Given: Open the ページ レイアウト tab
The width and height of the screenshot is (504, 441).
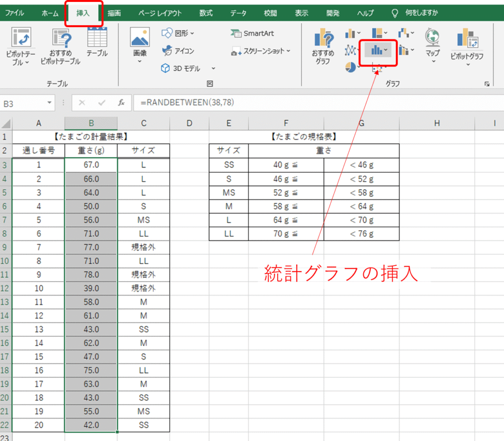Looking at the screenshot, I should click(x=159, y=13).
